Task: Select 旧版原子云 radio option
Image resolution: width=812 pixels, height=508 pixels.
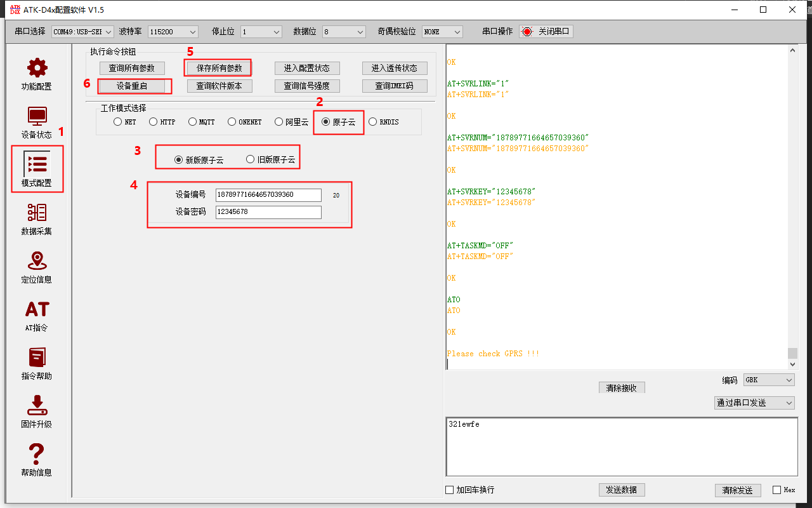Action: (x=251, y=159)
